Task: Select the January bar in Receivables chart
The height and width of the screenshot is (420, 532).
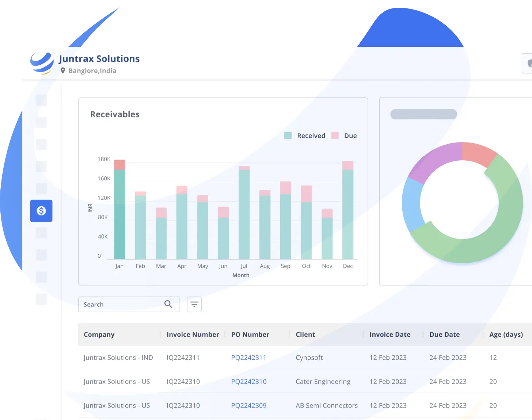Action: pos(119,212)
